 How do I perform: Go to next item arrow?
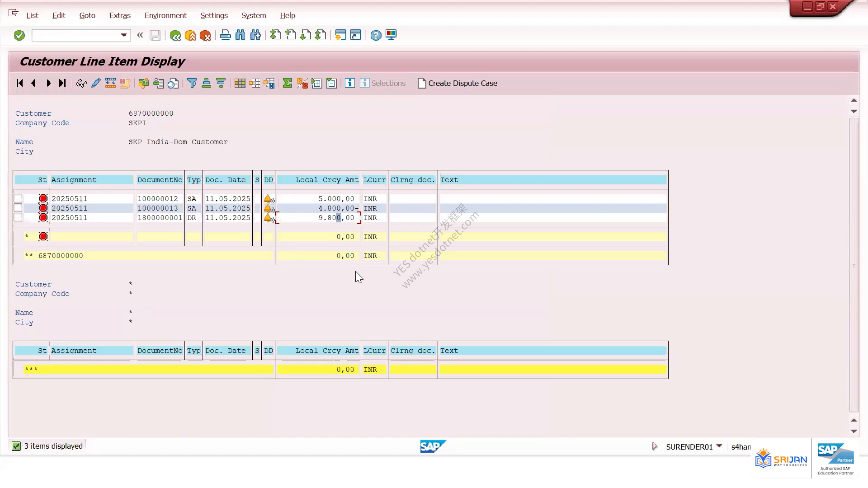(x=48, y=83)
